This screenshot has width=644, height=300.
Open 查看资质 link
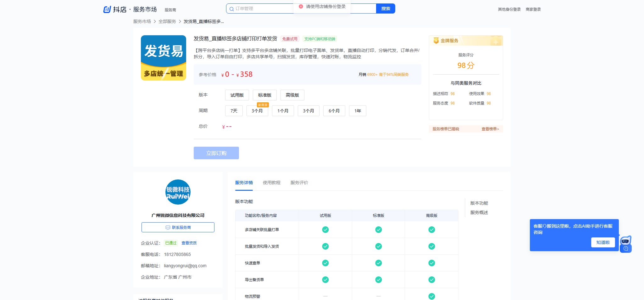189,243
